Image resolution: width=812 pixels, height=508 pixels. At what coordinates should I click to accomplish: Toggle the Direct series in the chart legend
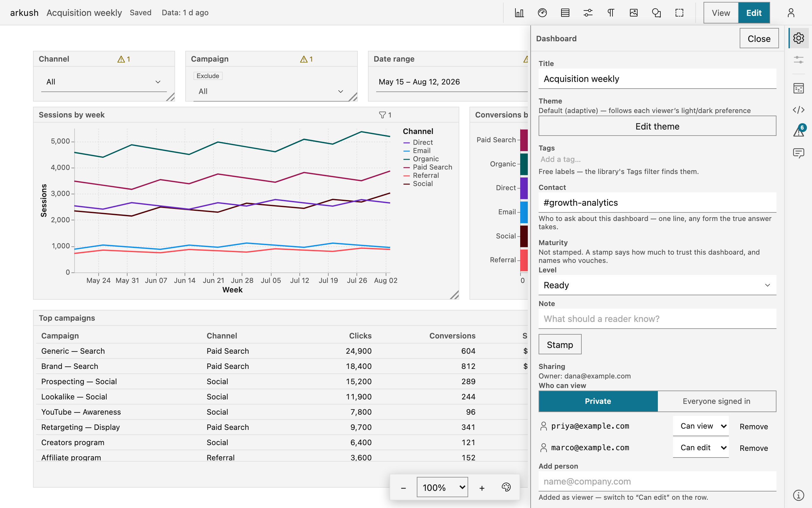pos(418,143)
